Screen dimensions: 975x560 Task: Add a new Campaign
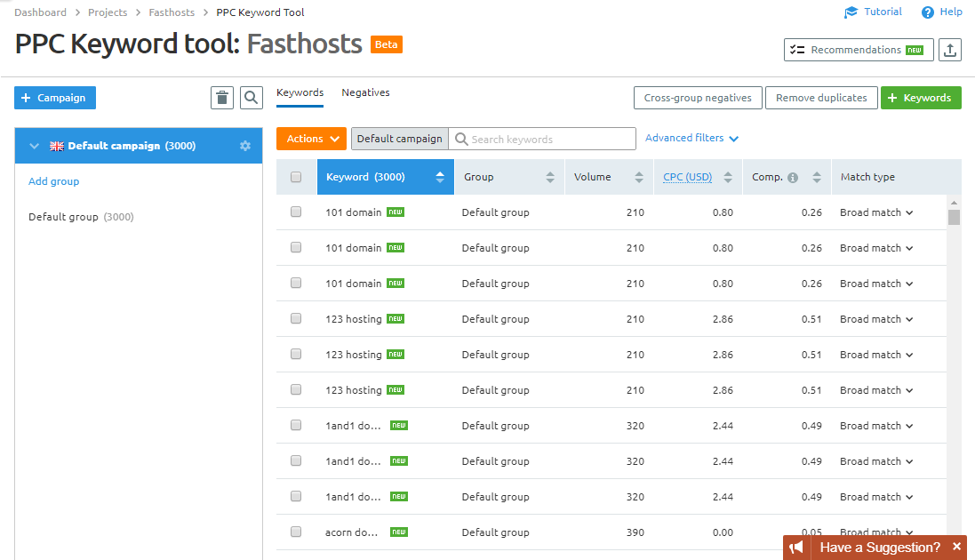pyautogui.click(x=55, y=98)
